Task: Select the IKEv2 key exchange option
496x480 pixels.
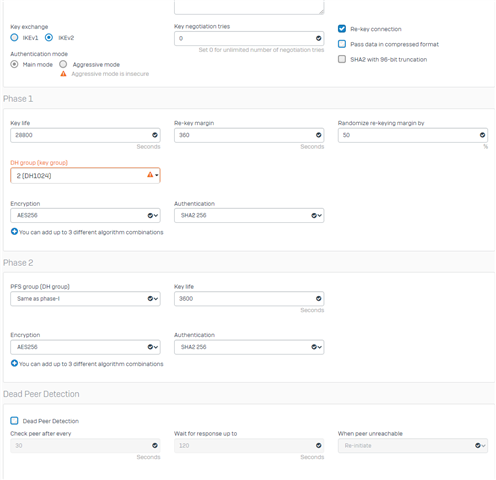Action: 49,37
